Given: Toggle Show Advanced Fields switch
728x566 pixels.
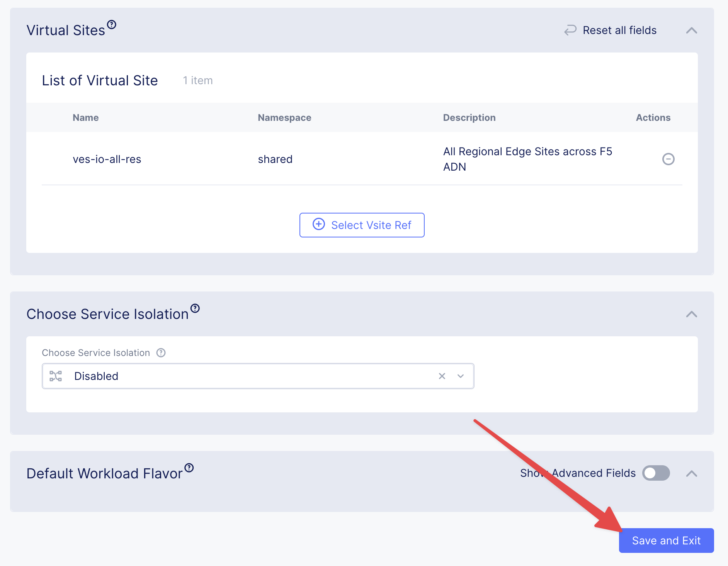Looking at the screenshot, I should pyautogui.click(x=656, y=473).
